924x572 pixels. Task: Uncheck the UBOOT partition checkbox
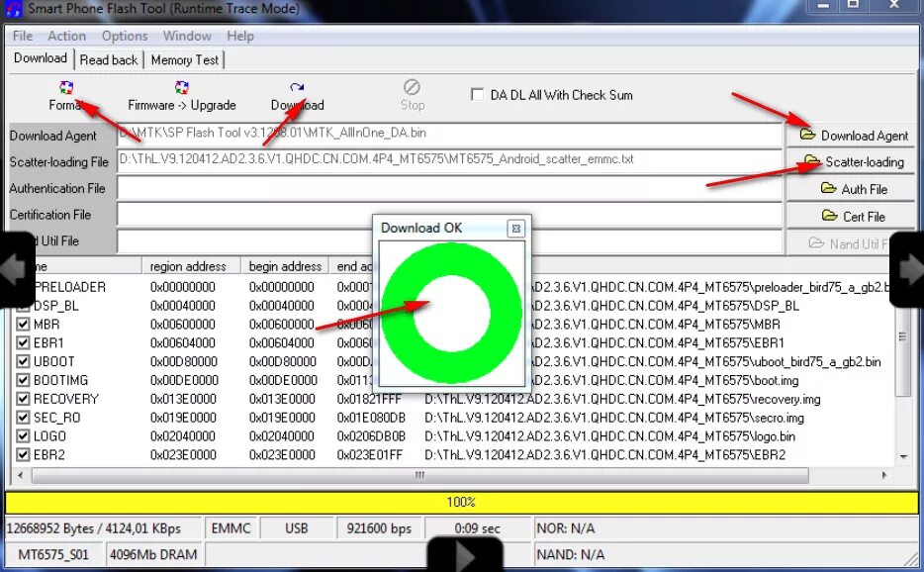tap(23, 361)
